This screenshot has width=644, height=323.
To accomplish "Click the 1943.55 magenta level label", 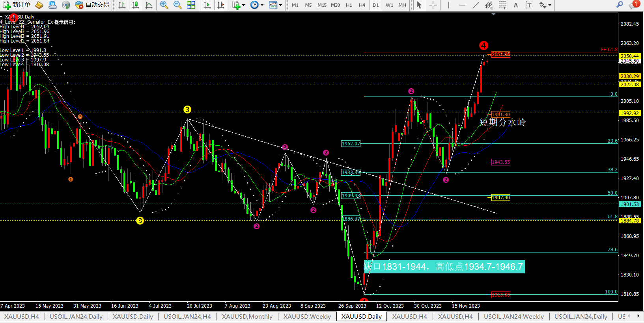I will 500,162.
